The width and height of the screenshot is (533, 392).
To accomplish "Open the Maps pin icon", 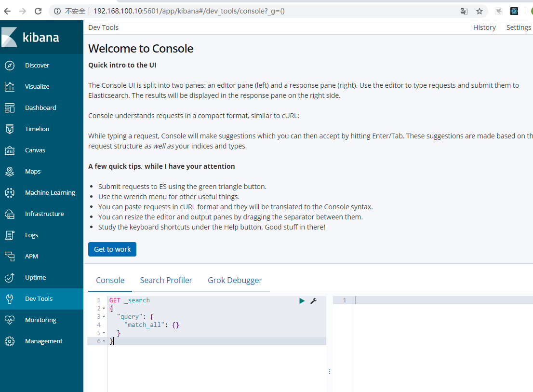I will coord(10,171).
